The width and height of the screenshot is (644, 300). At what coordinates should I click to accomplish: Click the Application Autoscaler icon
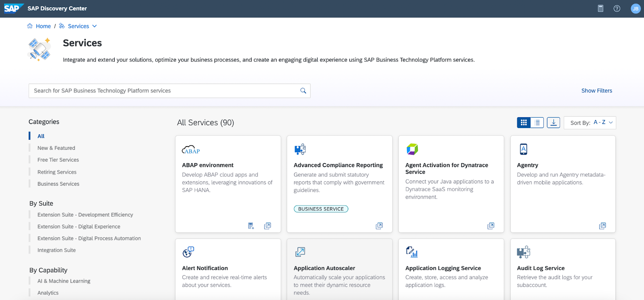click(x=300, y=252)
